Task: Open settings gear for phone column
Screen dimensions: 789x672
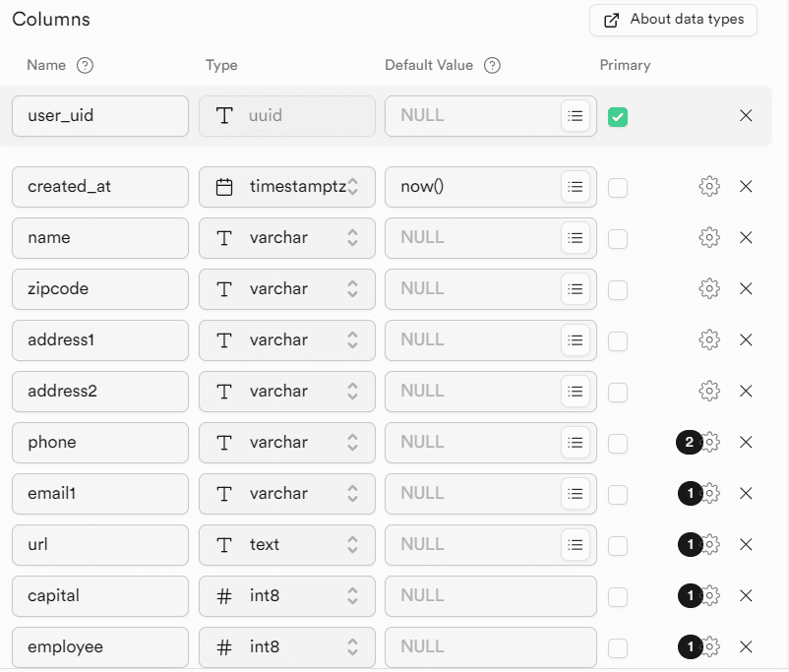Action: point(710,443)
